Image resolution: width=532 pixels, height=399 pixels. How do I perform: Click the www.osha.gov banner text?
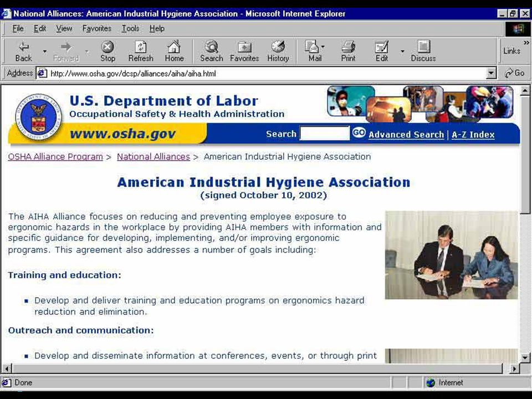click(x=122, y=134)
